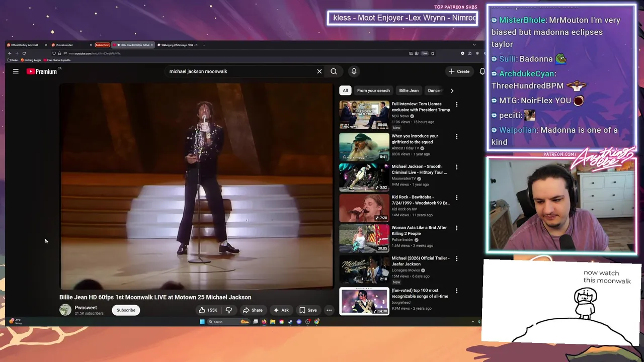The width and height of the screenshot is (644, 362).
Task: Open the Pwnsweet channel name link
Action: point(86,308)
